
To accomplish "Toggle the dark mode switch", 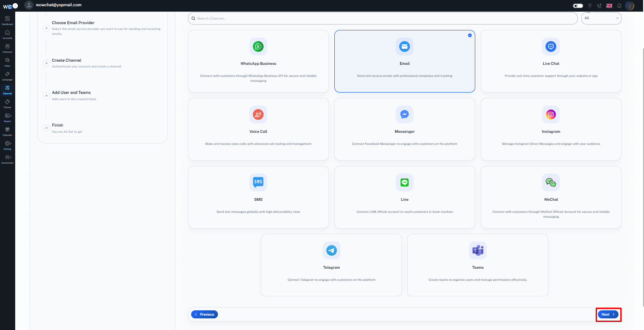I will pyautogui.click(x=578, y=6).
